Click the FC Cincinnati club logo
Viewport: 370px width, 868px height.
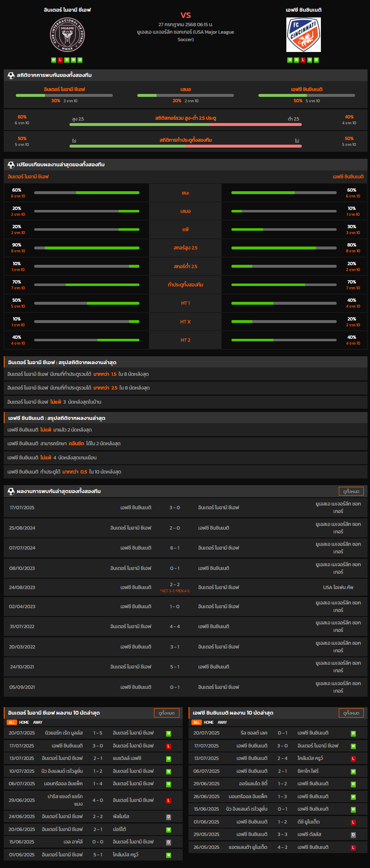(x=303, y=35)
